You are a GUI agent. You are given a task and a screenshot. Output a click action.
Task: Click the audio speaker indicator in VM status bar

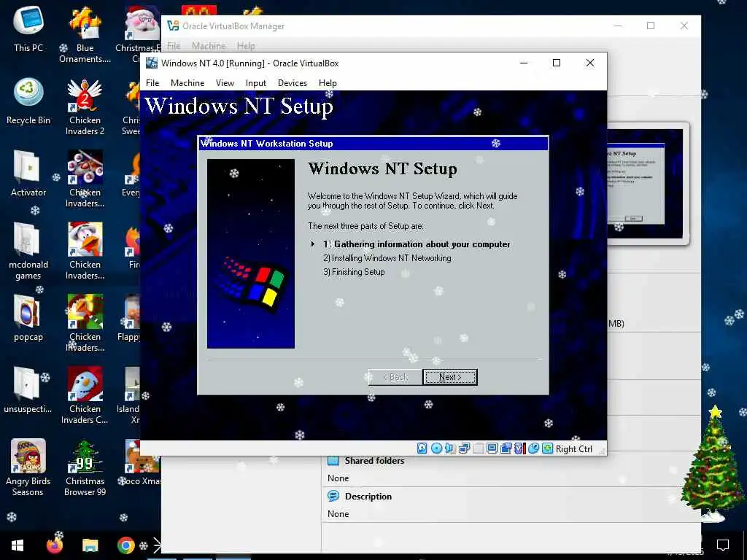tap(450, 448)
